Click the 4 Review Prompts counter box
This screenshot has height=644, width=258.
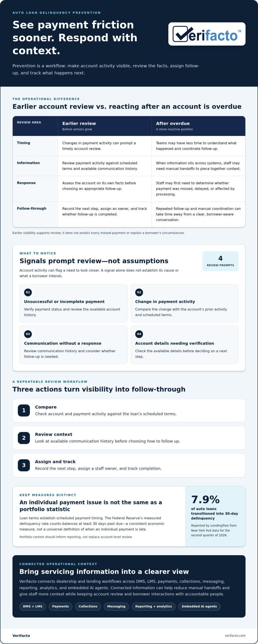coord(220,261)
